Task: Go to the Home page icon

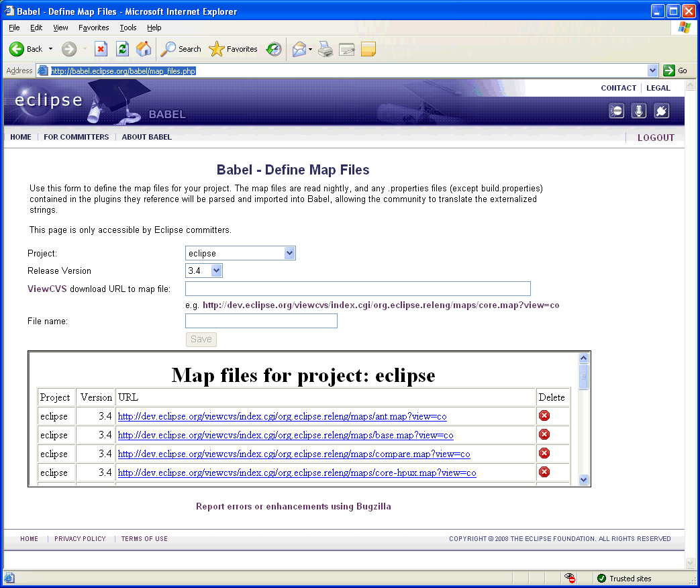Action: (144, 49)
